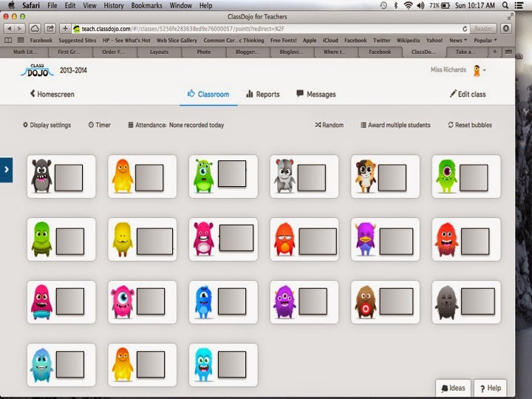Go back to Homescreen
Screen dimensions: 532x399
tap(52, 94)
